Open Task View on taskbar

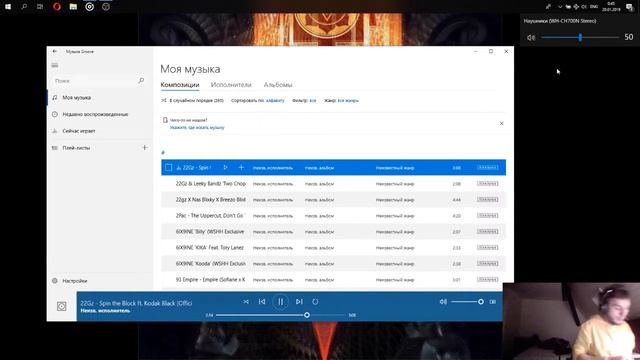pyautogui.click(x=40, y=7)
